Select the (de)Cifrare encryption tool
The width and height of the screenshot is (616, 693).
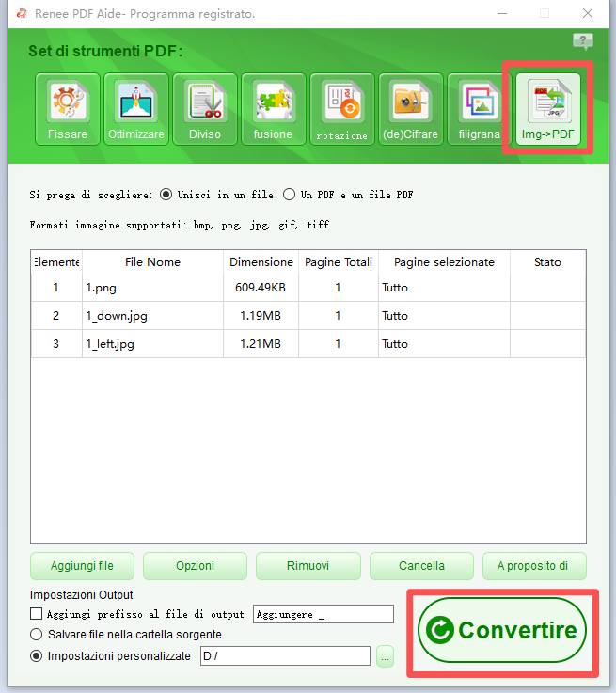pyautogui.click(x=411, y=108)
